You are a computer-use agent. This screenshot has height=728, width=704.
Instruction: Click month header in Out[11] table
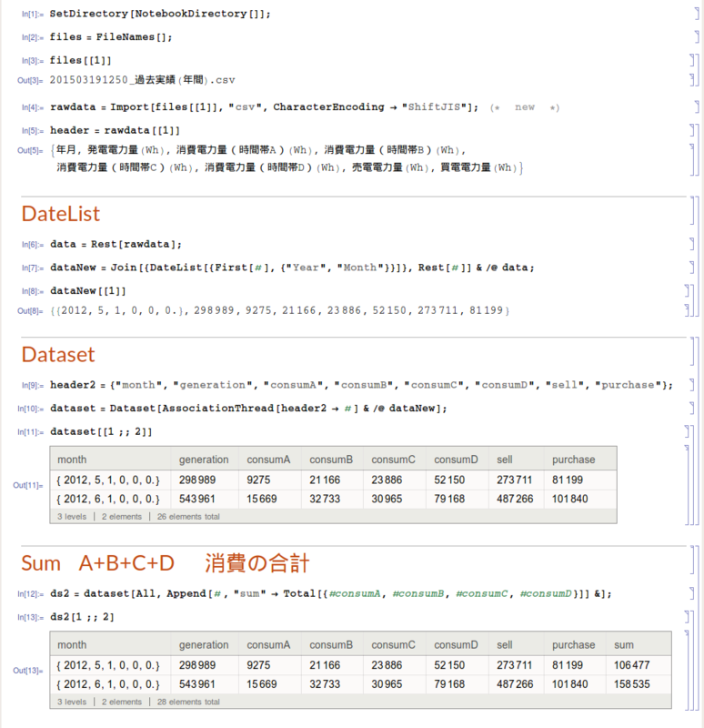[x=72, y=460]
